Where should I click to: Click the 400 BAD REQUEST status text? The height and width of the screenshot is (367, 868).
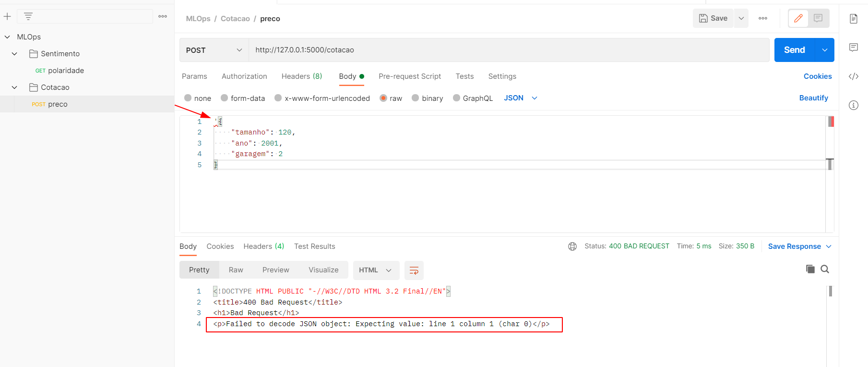point(639,246)
